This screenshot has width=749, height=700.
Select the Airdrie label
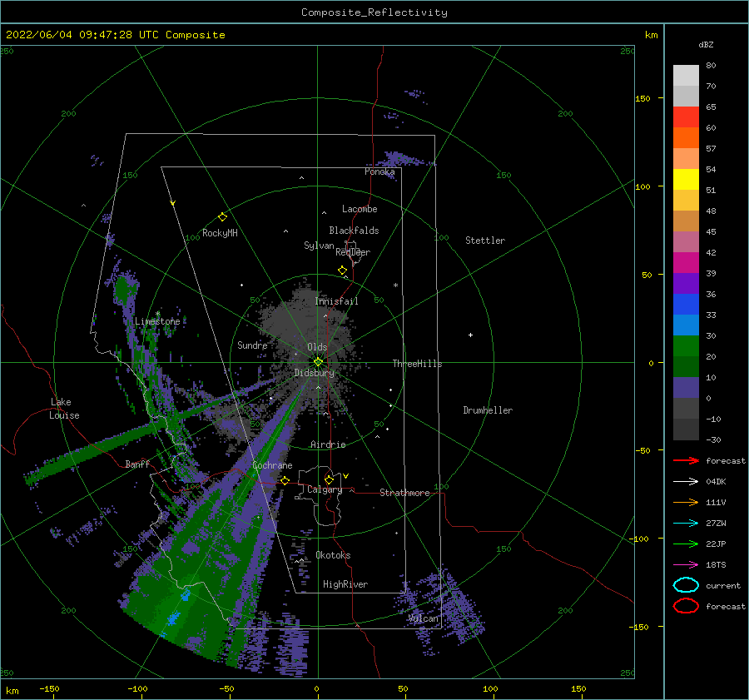[x=328, y=444]
